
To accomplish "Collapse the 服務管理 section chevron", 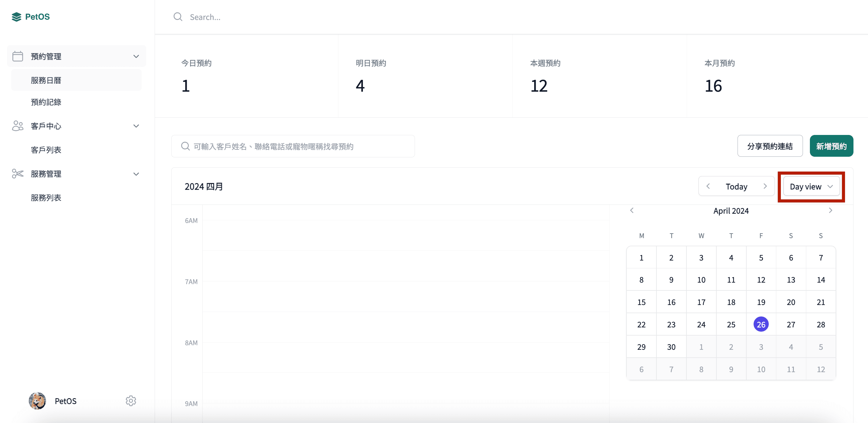I will pyautogui.click(x=136, y=174).
